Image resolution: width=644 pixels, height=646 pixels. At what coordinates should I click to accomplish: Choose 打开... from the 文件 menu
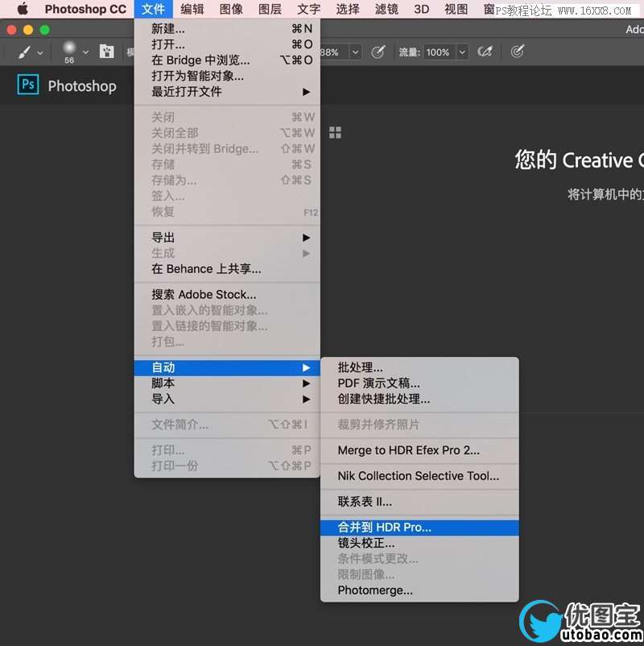pyautogui.click(x=227, y=44)
